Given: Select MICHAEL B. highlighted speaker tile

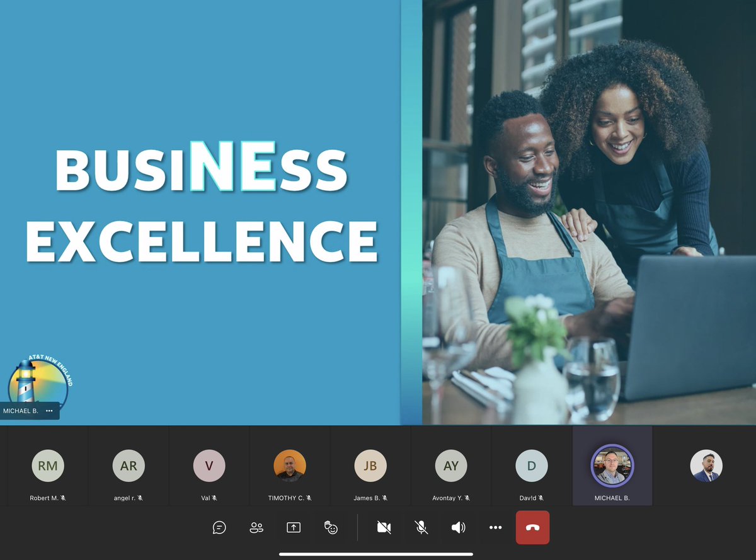Looking at the screenshot, I should pos(612,466).
